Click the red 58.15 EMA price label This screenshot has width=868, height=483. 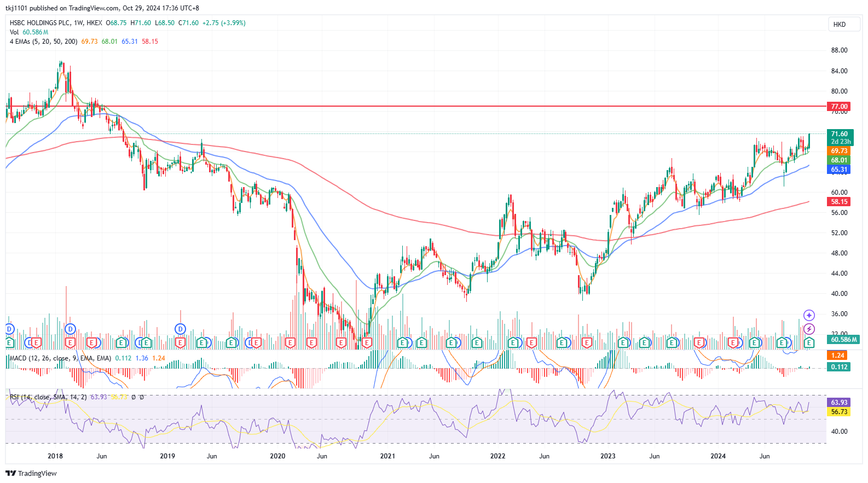coord(839,202)
